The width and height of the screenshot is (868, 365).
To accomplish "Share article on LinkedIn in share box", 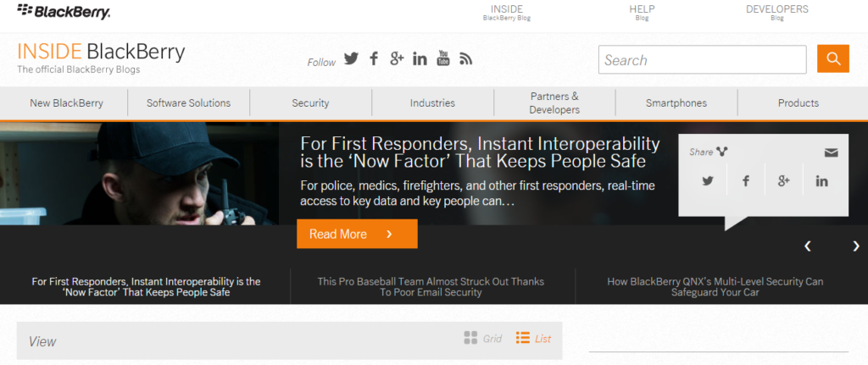I will 821,180.
